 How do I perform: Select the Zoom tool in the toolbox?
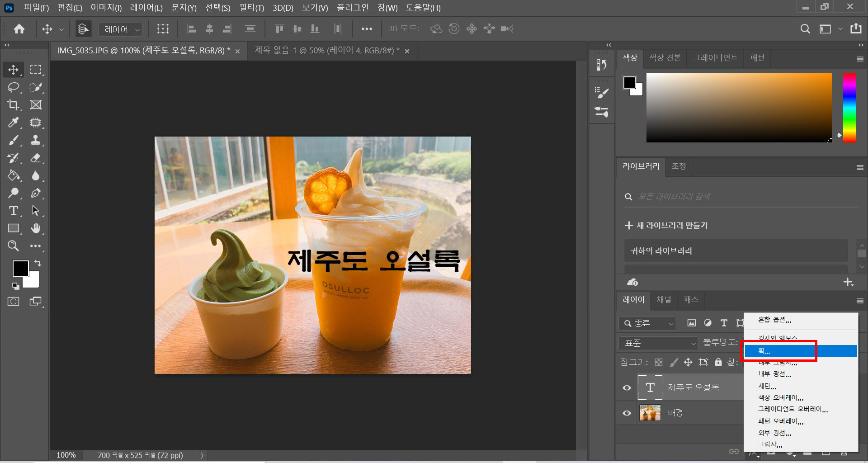[x=13, y=246]
